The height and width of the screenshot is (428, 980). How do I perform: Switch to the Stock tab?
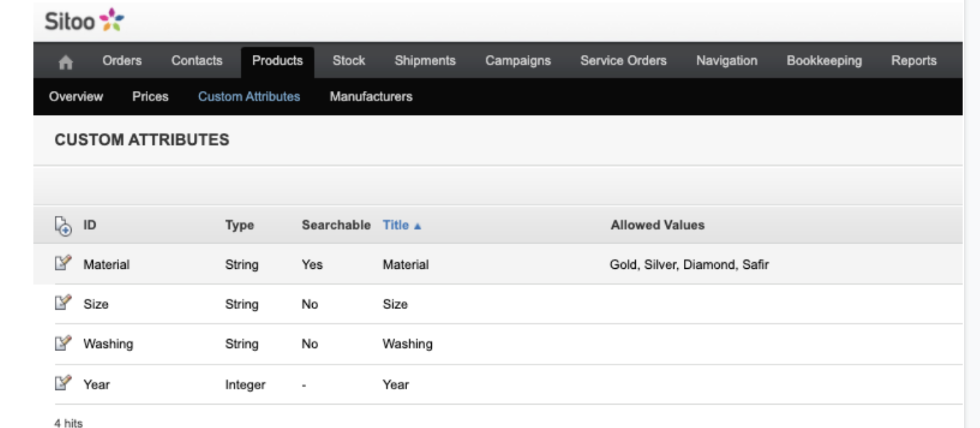click(349, 61)
